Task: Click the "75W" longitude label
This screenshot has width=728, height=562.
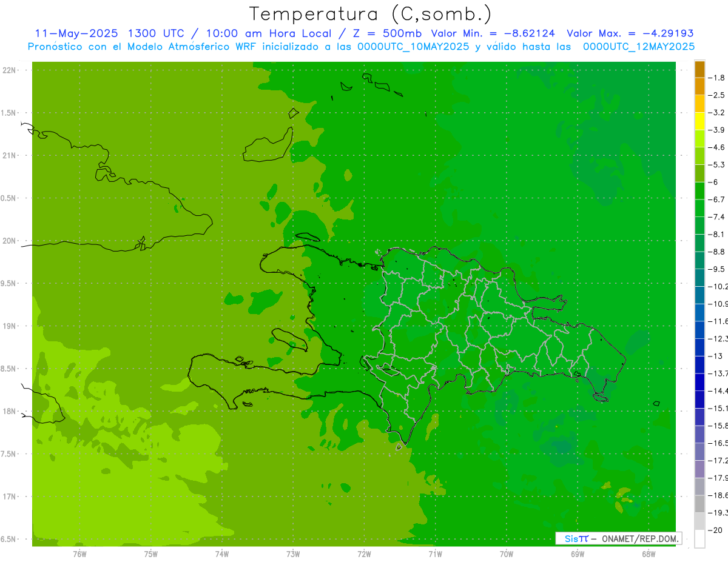Action: point(151,554)
